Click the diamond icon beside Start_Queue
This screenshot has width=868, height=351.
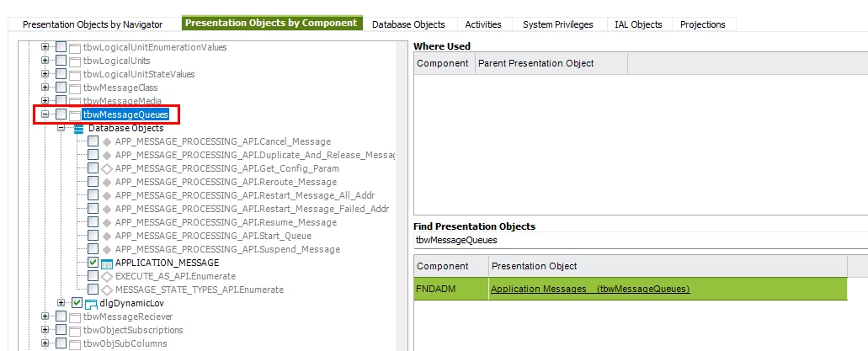pos(107,236)
